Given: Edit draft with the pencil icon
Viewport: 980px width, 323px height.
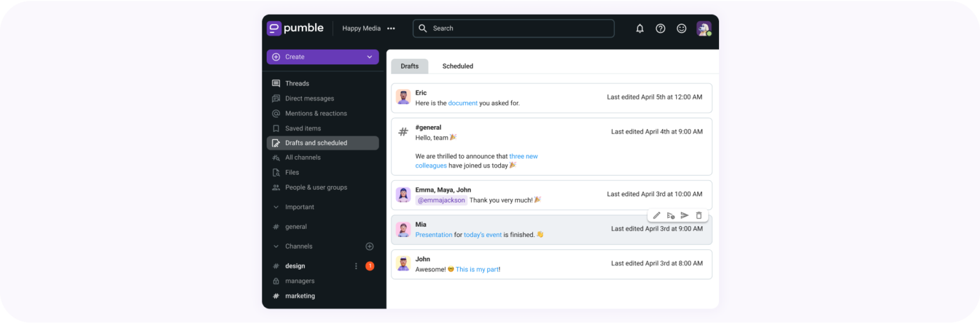Looking at the screenshot, I should [x=657, y=215].
